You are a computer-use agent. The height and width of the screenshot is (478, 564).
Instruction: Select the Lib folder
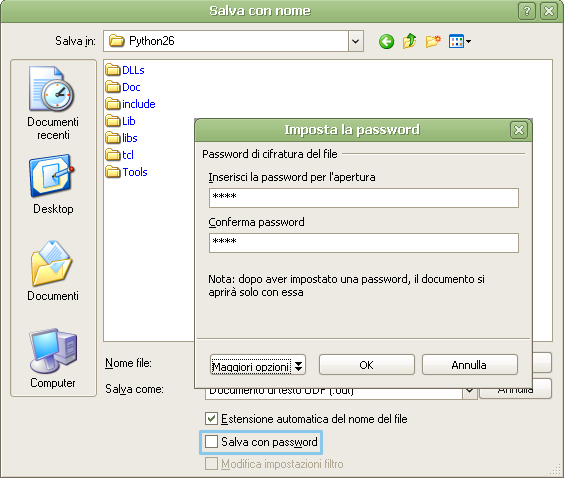coord(120,120)
